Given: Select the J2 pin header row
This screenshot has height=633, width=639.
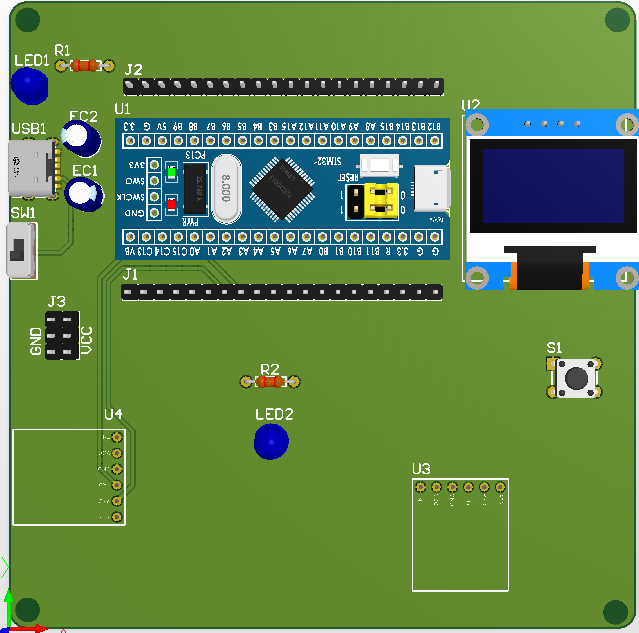Looking at the screenshot, I should click(x=283, y=87).
